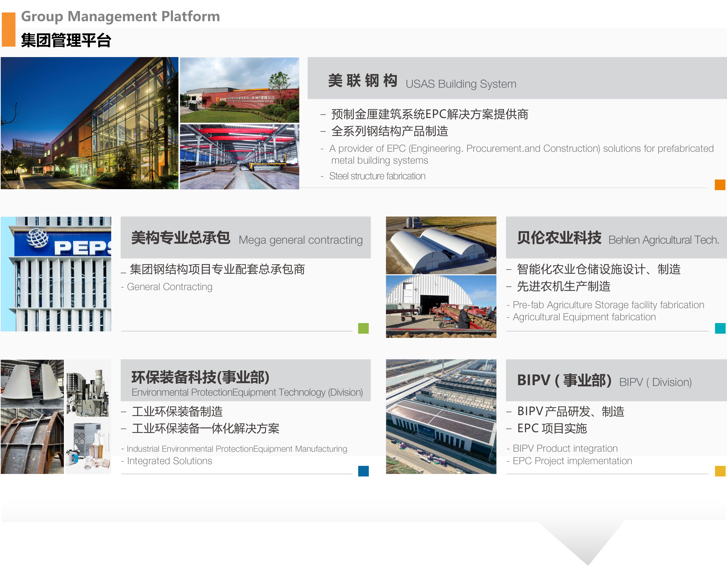Viewport: 727px width, 588px height.
Task: Select the 工业环保装备一体化解决方案 line
Action: [206, 428]
